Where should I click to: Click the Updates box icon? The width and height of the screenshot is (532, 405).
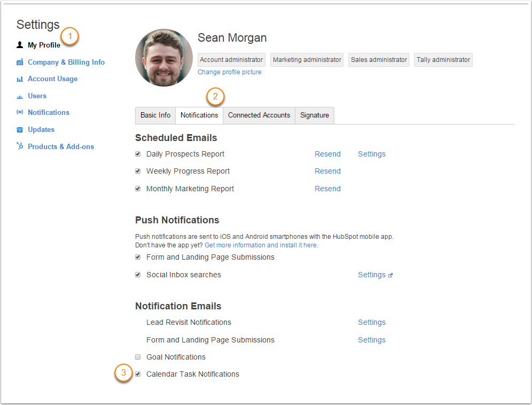pyautogui.click(x=20, y=130)
